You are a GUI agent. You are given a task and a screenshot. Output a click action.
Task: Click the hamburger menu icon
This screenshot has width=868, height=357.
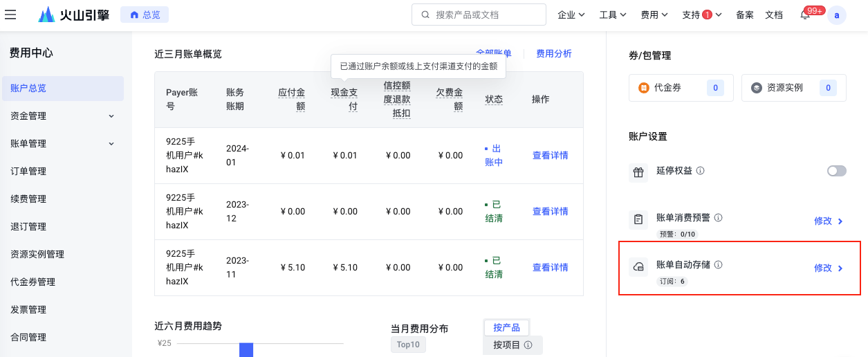[x=10, y=15]
